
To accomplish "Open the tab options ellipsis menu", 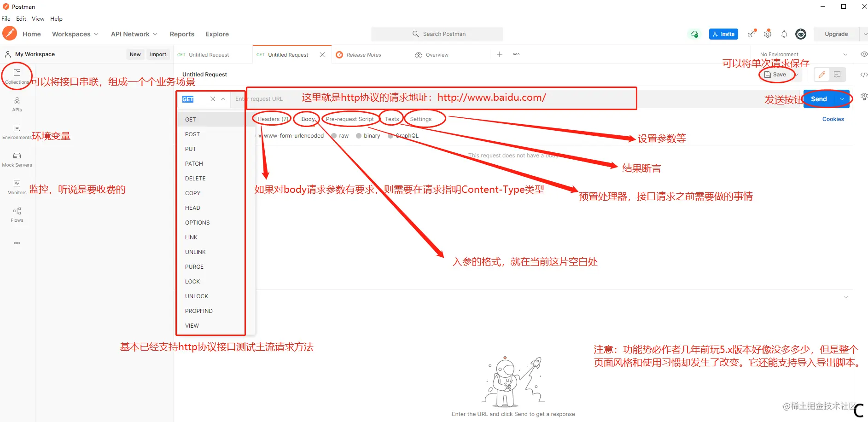I will pyautogui.click(x=516, y=54).
